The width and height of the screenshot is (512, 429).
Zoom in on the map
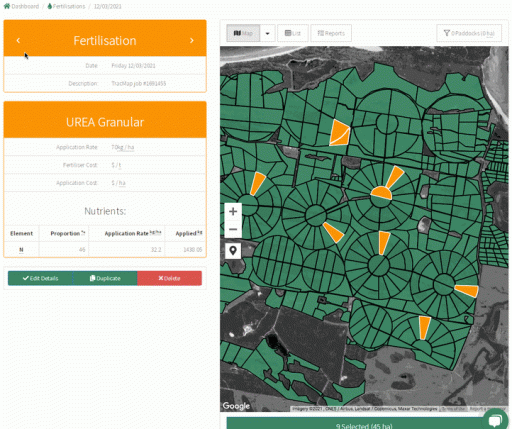click(x=233, y=211)
